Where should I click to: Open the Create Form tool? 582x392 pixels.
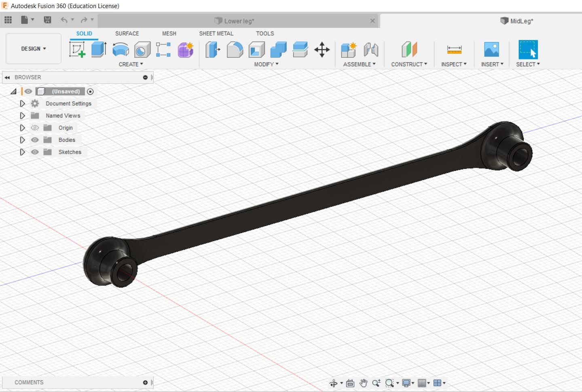pyautogui.click(x=186, y=50)
